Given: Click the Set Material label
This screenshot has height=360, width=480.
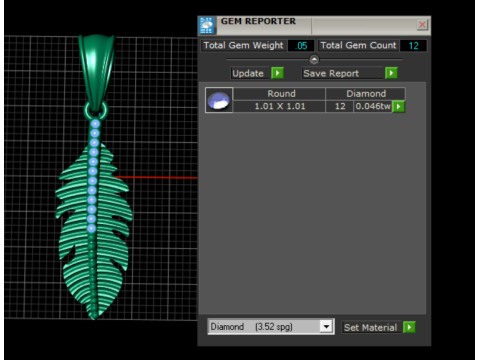Looking at the screenshot, I should tap(371, 327).
